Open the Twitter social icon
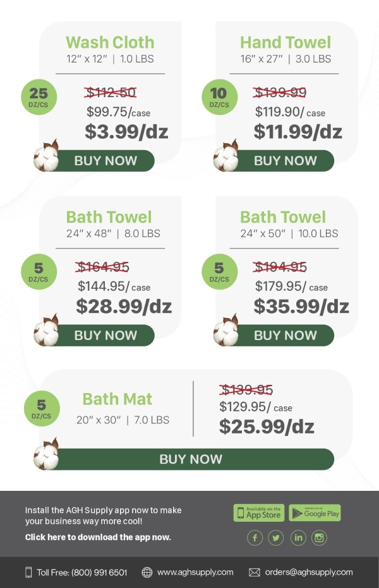 pyautogui.click(x=276, y=538)
